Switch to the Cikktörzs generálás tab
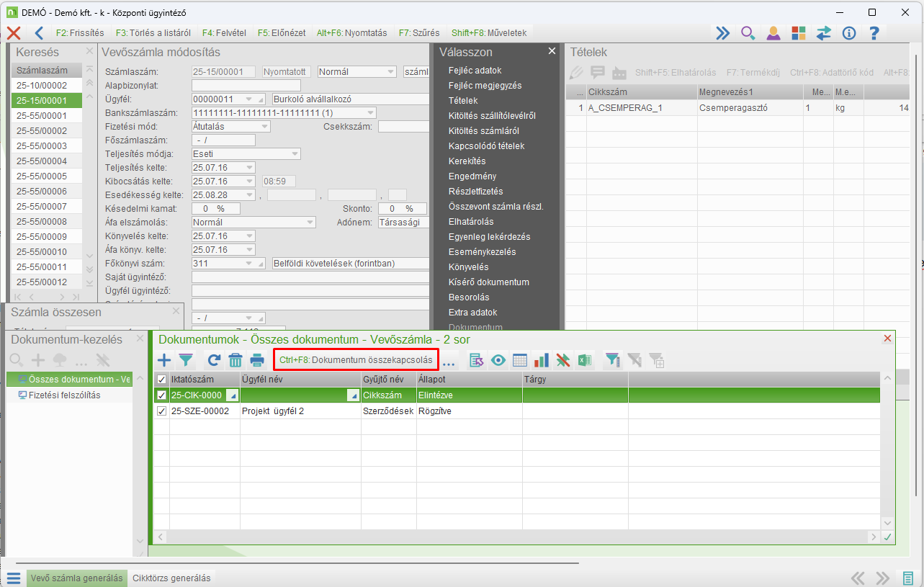This screenshot has height=587, width=924. click(x=171, y=578)
